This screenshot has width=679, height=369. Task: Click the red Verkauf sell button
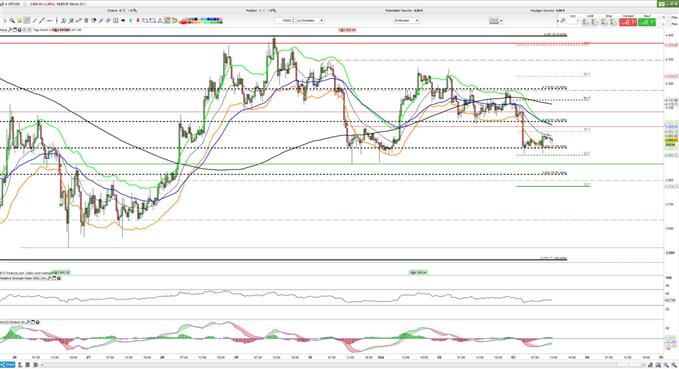pyautogui.click(x=628, y=22)
